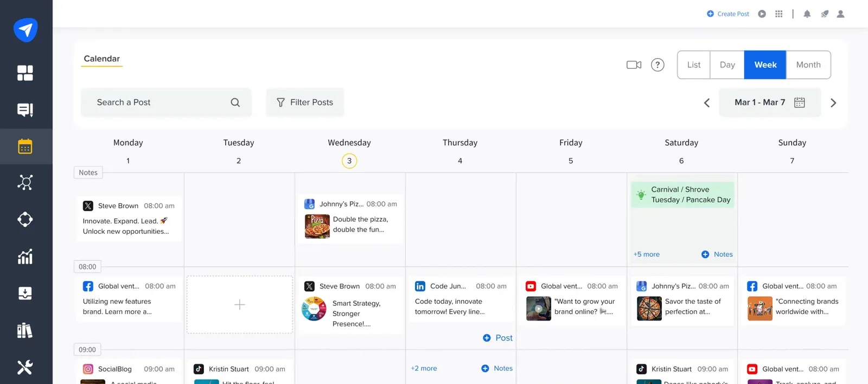Open SocialBlog Instagram post at 09:00
Viewport: 868px width, 384px height.
click(x=129, y=372)
